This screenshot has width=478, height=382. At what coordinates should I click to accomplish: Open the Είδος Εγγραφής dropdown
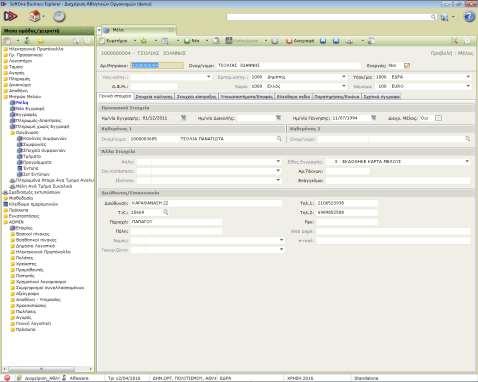467,161
